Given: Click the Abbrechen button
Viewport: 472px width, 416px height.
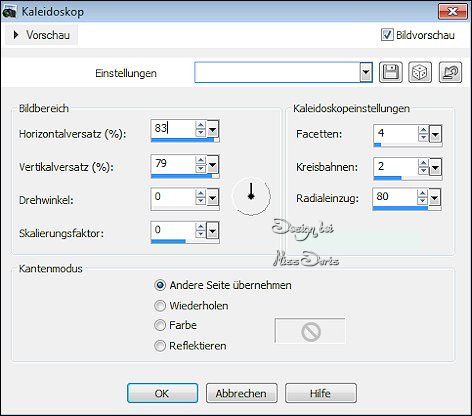Looking at the screenshot, I should click(241, 393).
